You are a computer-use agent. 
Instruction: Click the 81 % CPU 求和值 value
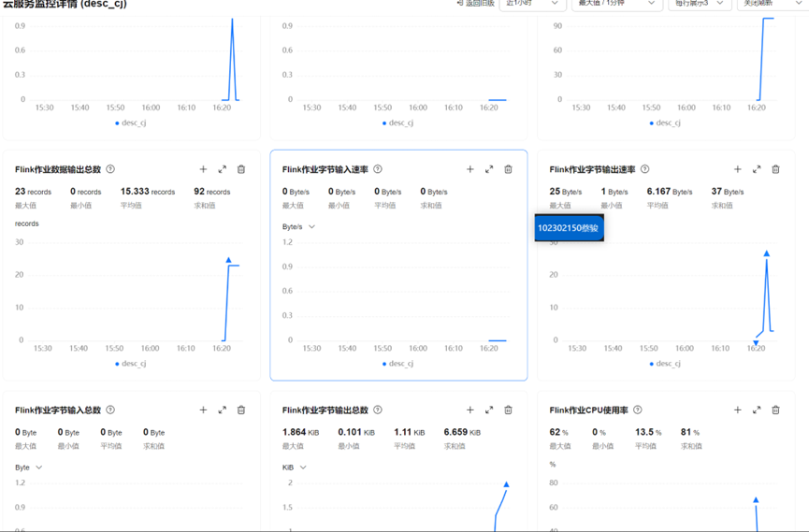click(690, 432)
